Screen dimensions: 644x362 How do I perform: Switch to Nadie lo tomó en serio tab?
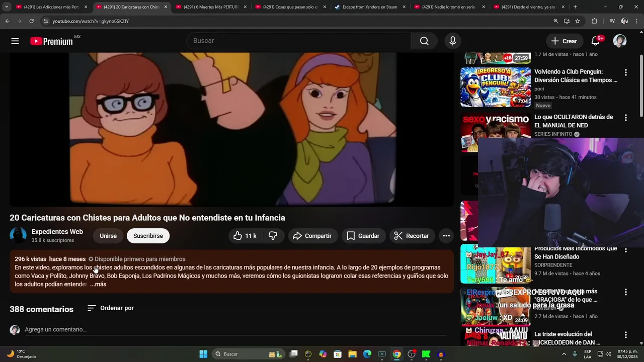coord(450,7)
